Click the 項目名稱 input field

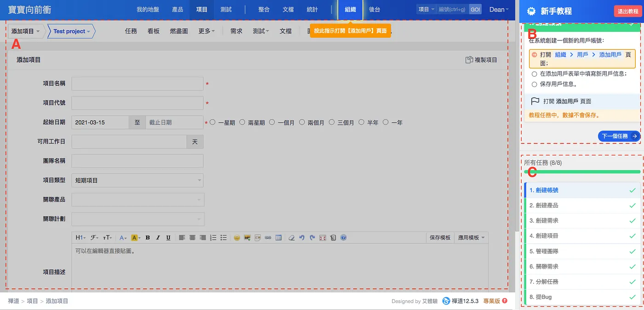138,84
